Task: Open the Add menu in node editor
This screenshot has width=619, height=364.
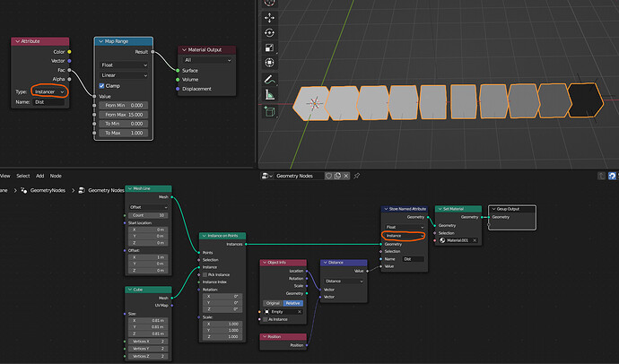Action: tap(39, 176)
